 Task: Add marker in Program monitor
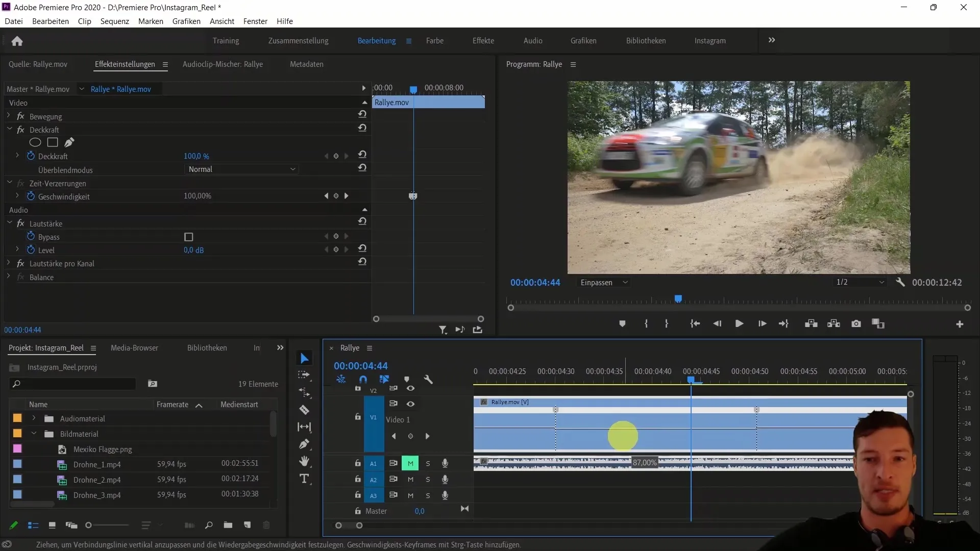(622, 324)
